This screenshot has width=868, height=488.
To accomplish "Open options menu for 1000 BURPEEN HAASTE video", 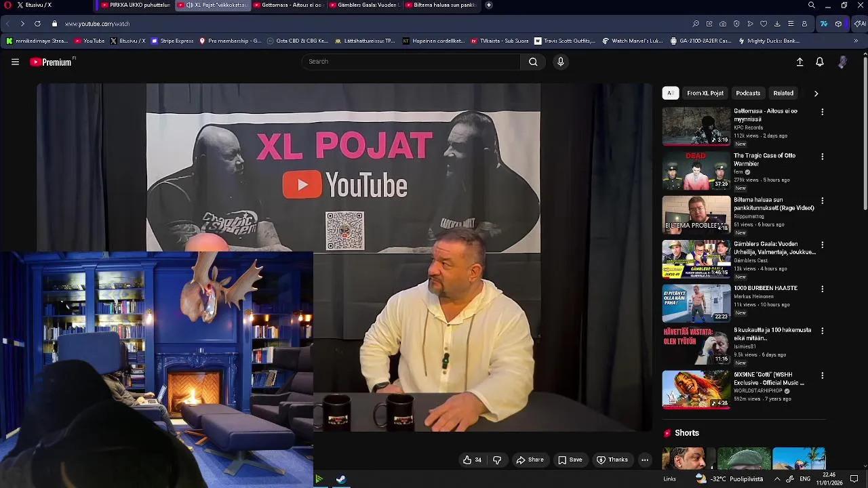I will [x=822, y=289].
